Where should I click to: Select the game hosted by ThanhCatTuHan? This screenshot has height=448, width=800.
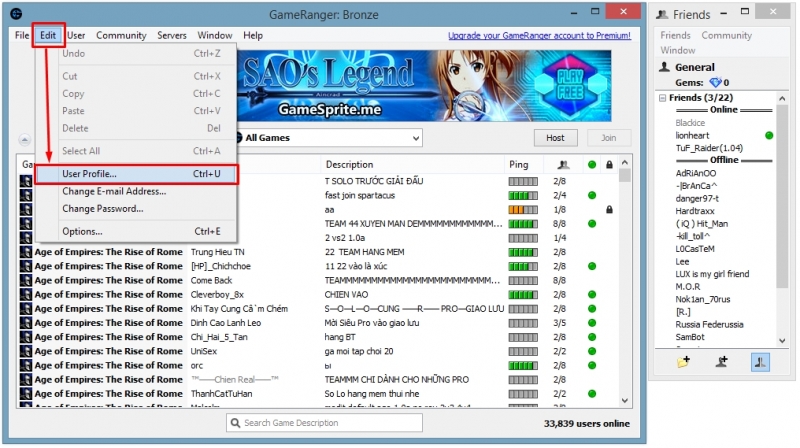pyautogui.click(x=221, y=394)
